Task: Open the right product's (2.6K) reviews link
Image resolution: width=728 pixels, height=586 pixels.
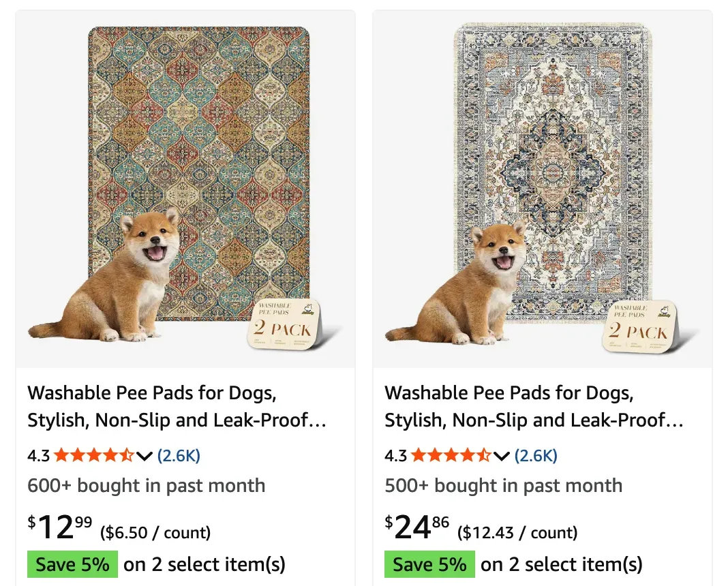Action: [x=536, y=456]
